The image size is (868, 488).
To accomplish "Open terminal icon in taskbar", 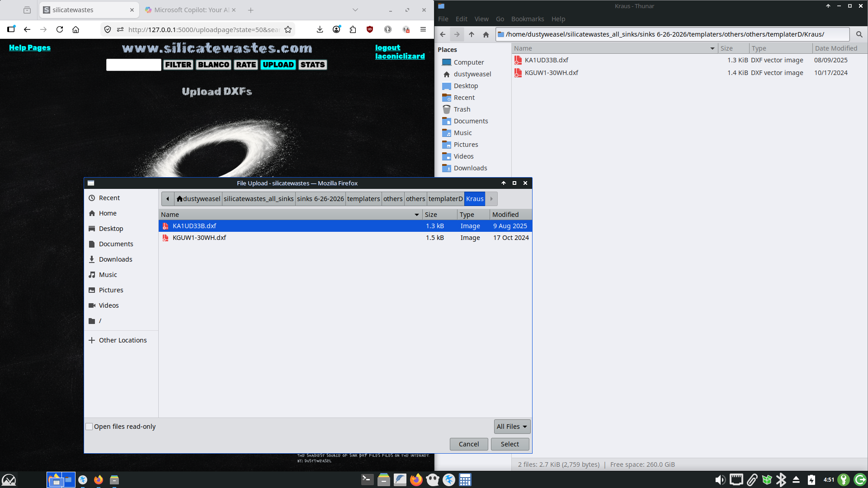I will click(x=367, y=479).
